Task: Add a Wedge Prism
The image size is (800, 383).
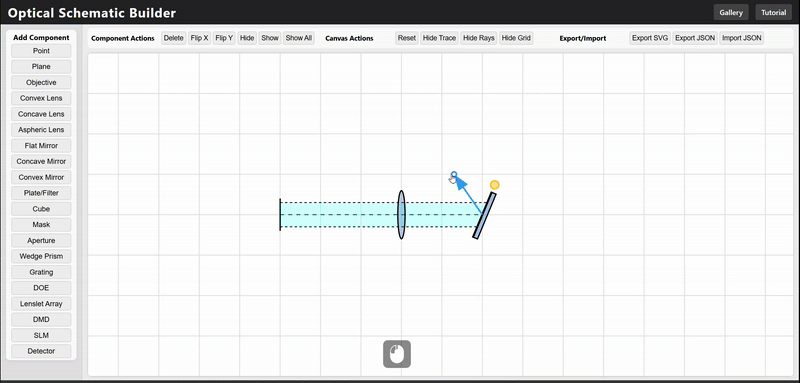Action: 41,257
